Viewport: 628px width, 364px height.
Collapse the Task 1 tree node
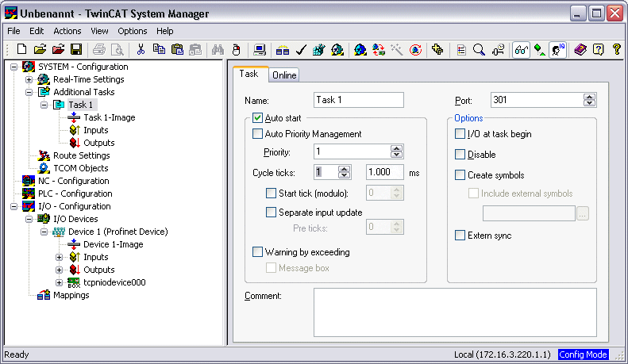coord(44,105)
